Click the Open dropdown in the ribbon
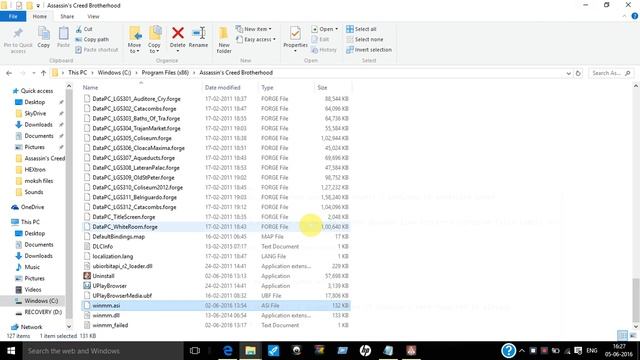The image size is (640, 360). tap(324, 29)
